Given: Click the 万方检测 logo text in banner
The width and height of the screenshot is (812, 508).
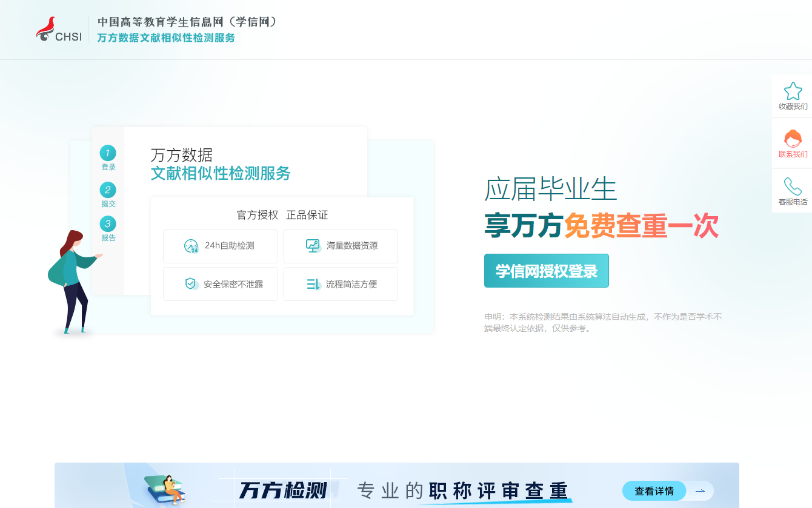Looking at the screenshot, I should click(x=283, y=490).
